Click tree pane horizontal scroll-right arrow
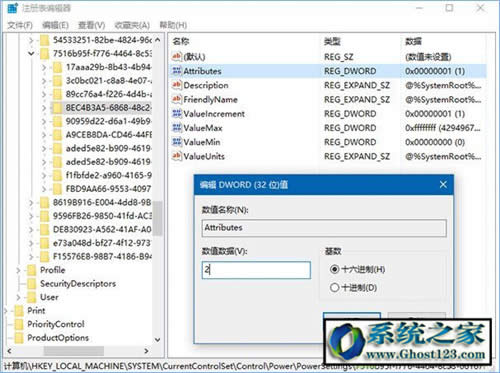The height and width of the screenshot is (373, 500). pyautogui.click(x=146, y=351)
